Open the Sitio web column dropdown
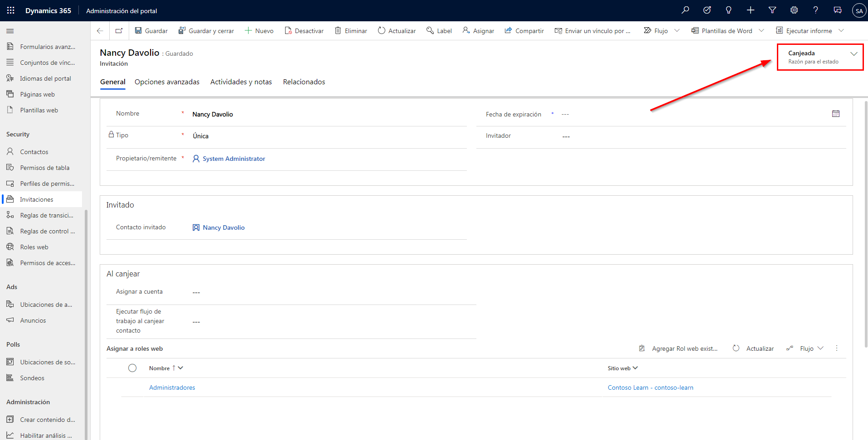 coord(635,368)
